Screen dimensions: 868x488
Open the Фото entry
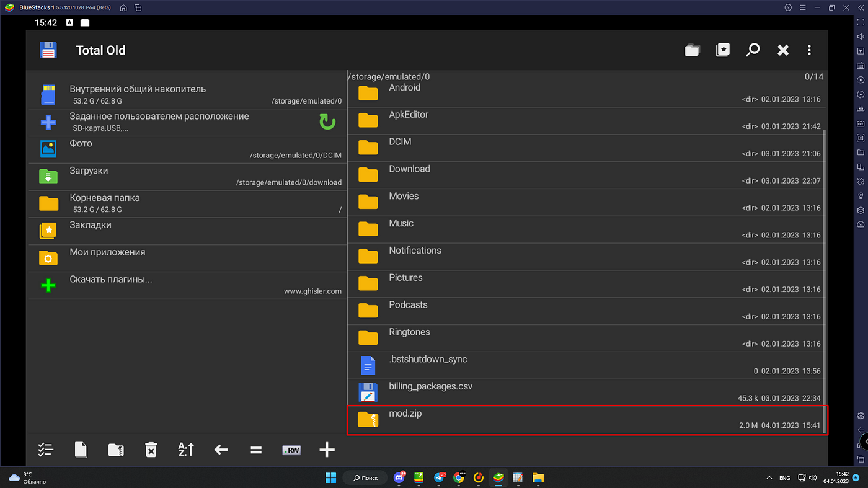click(187, 149)
